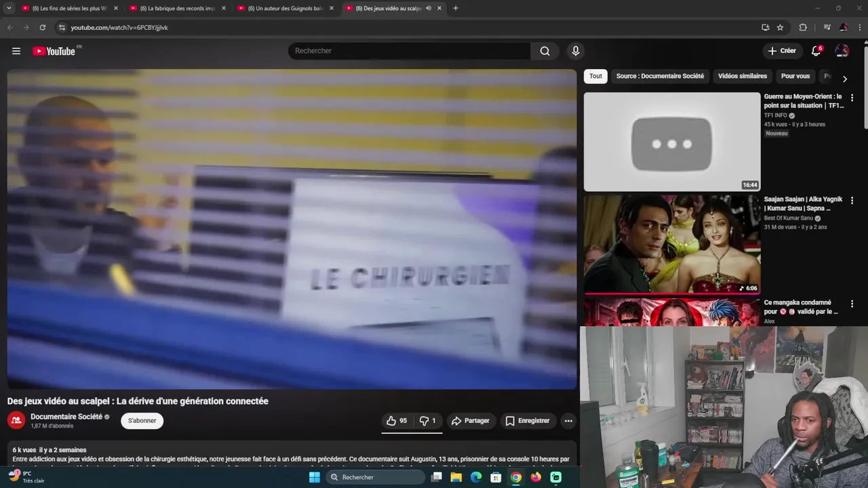The image size is (868, 488).
Task: Open the weather widget showing 9°C
Action: point(27,477)
